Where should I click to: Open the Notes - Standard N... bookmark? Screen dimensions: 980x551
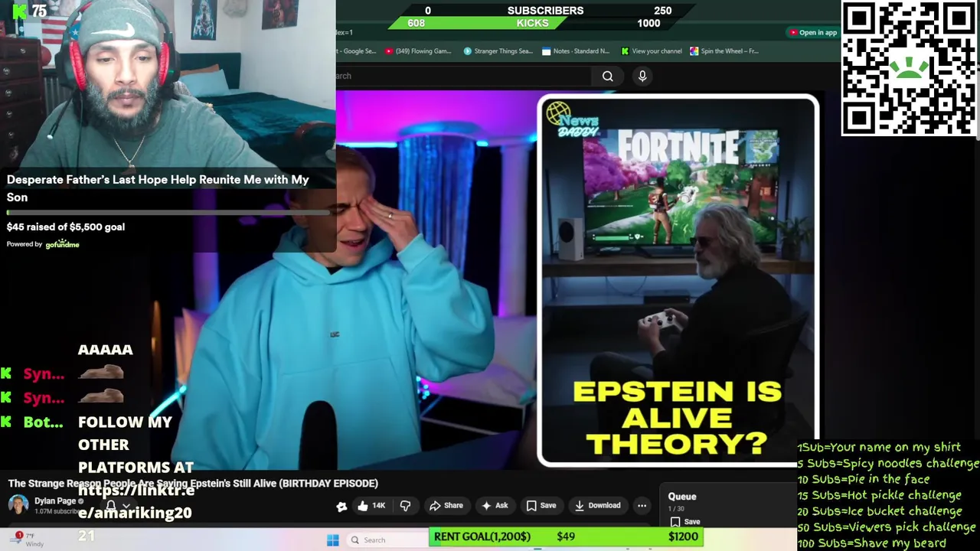[x=575, y=51]
